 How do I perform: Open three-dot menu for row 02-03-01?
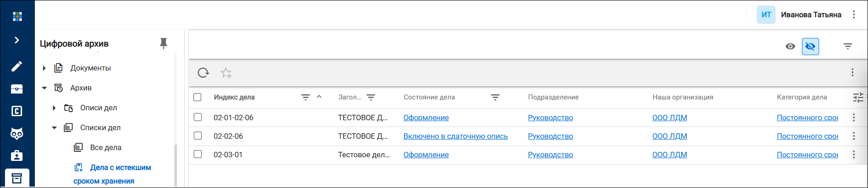pos(854,155)
